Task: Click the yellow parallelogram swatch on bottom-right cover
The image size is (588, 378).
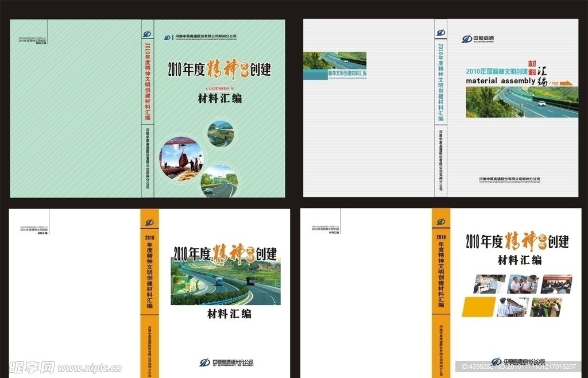Action: [x=479, y=307]
